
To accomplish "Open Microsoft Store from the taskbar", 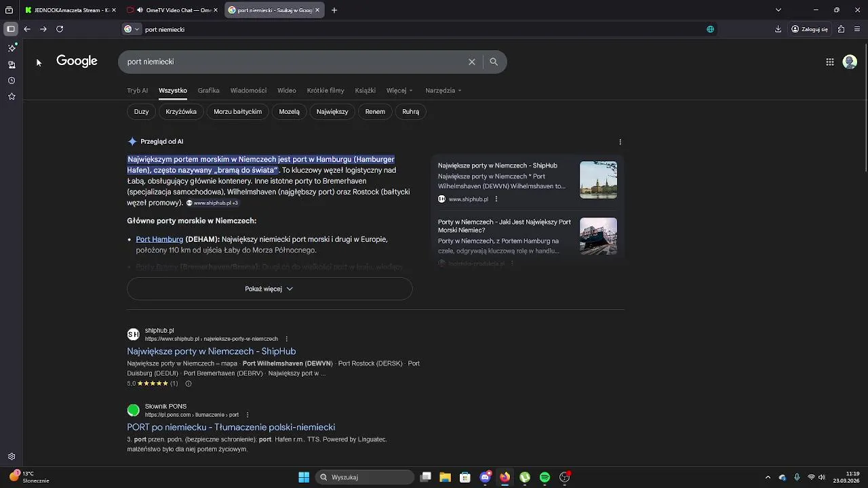I will click(465, 477).
